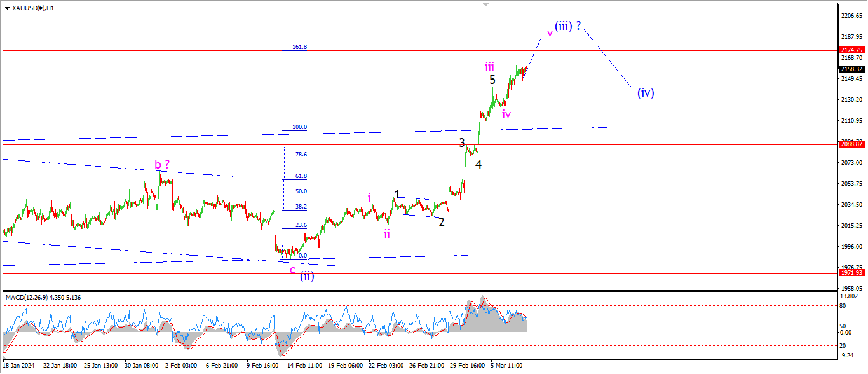
Task: Click the magenta iii wave label
Action: (489, 66)
